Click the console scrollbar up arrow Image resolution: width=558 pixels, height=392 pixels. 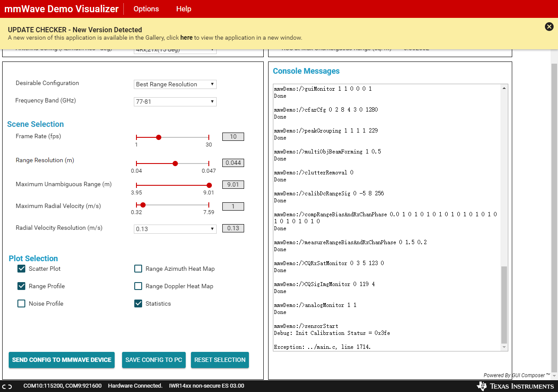click(504, 88)
